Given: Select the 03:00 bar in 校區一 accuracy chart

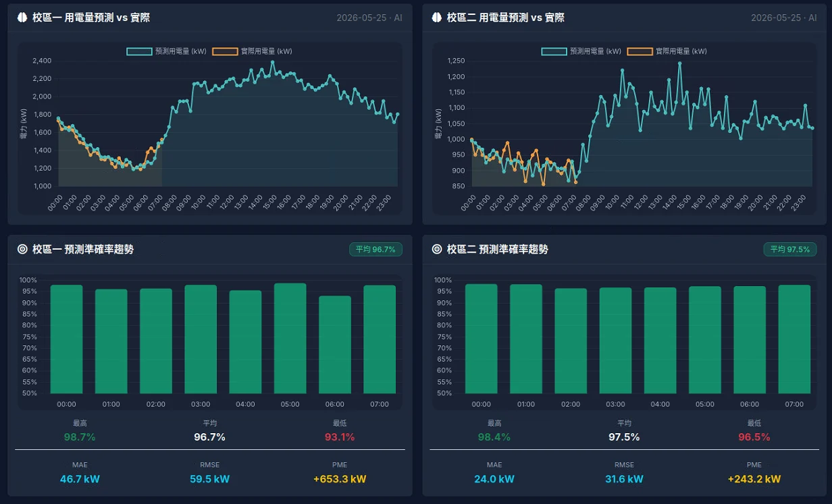Looking at the screenshot, I should 201,339.
